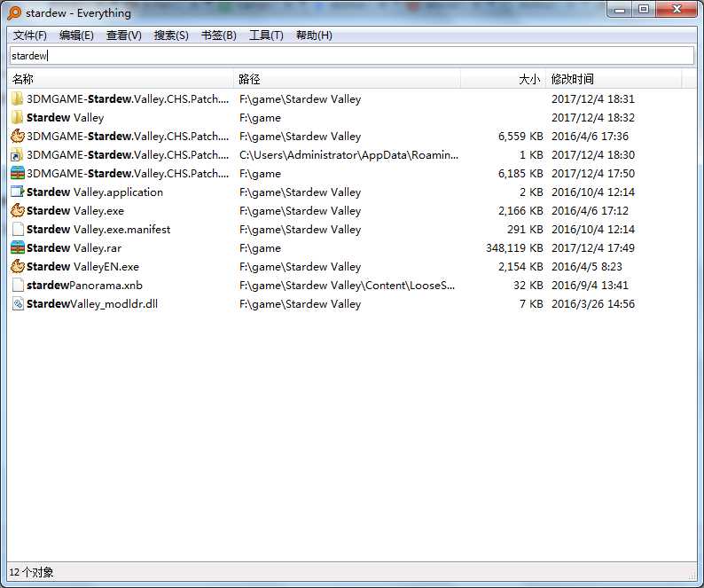Open the 文件(F) menu
The image size is (704, 588).
pyautogui.click(x=29, y=35)
